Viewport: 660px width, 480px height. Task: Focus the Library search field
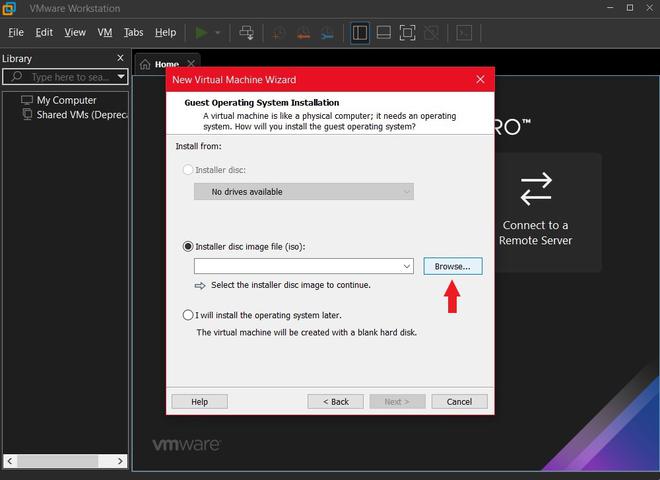65,77
